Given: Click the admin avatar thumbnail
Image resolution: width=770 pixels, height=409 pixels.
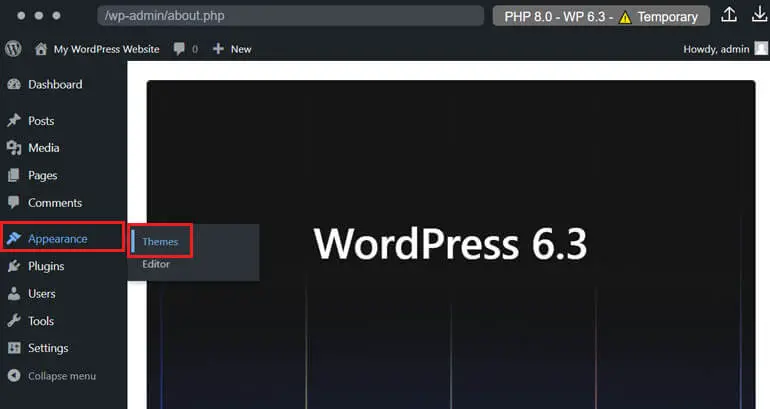Looking at the screenshot, I should (x=761, y=49).
